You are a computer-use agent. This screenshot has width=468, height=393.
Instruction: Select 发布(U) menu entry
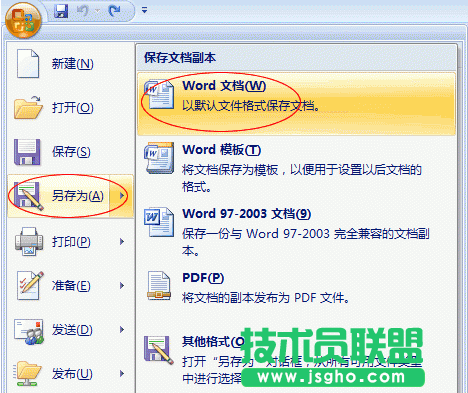click(x=70, y=374)
